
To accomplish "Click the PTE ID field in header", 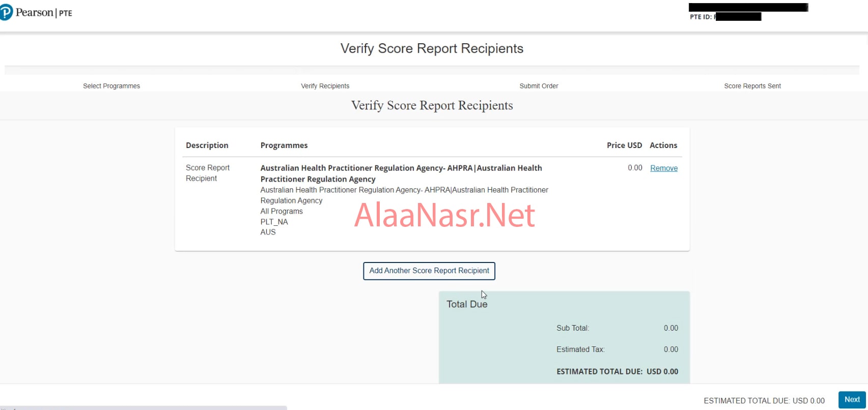I will (725, 17).
